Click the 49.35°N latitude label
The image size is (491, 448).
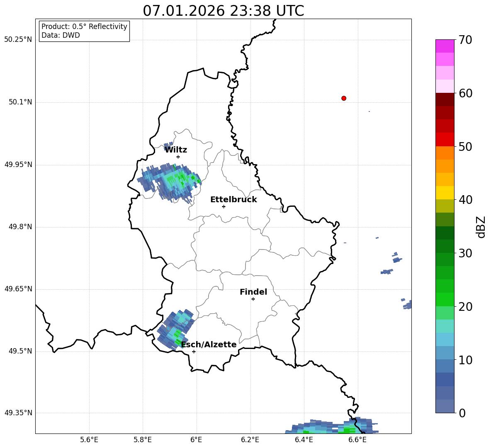pos(18,413)
